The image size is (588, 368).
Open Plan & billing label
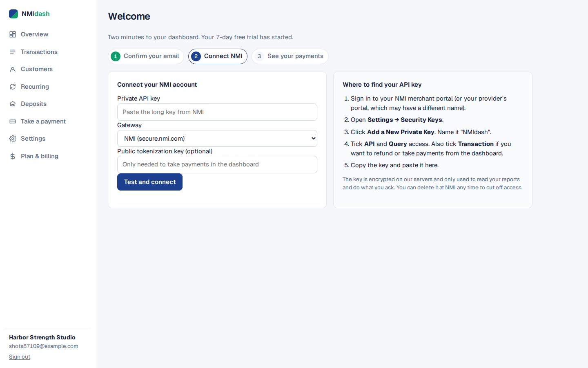coord(40,156)
